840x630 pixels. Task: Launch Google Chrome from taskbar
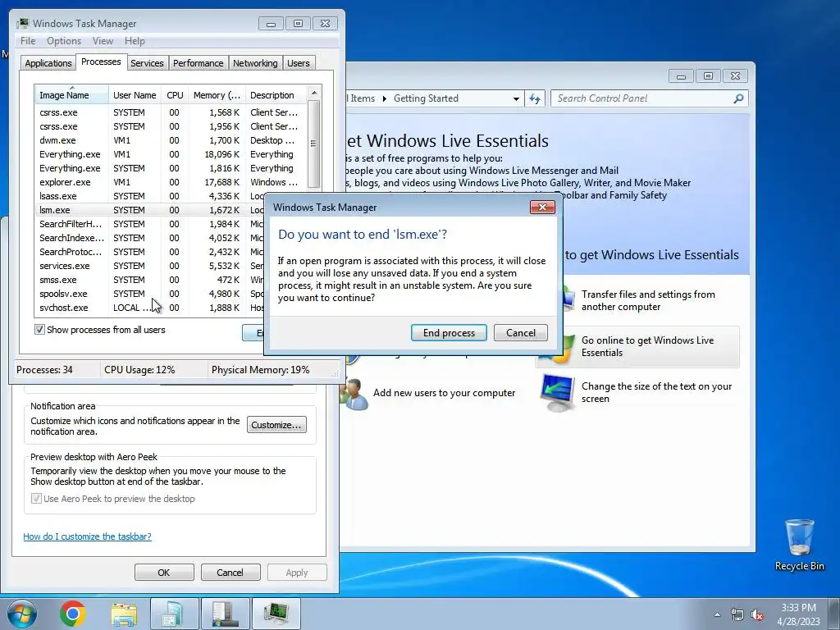[73, 614]
